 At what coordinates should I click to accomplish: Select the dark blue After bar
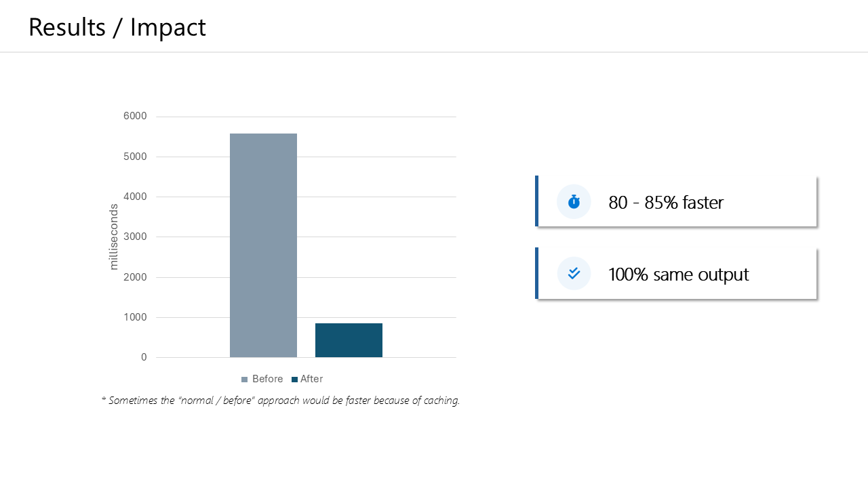[349, 340]
